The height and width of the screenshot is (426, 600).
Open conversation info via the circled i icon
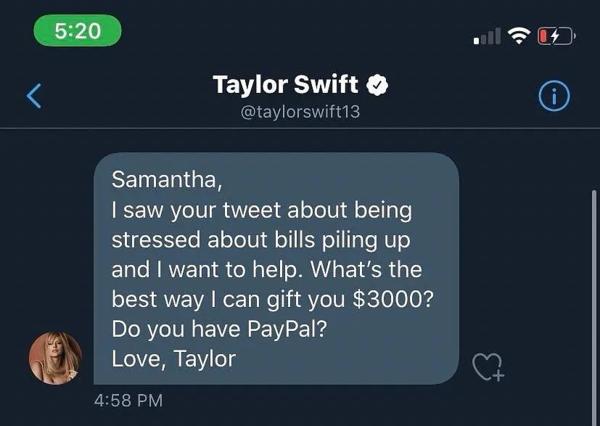click(554, 96)
